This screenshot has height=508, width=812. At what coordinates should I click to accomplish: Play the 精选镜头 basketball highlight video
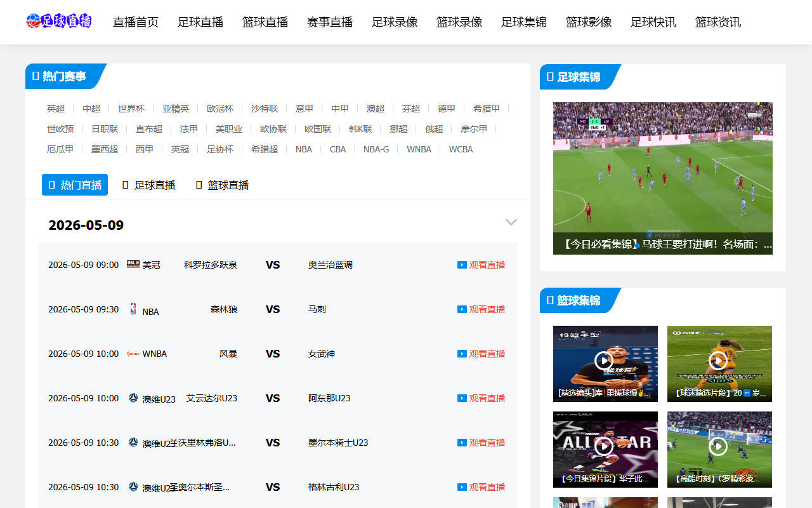point(605,361)
